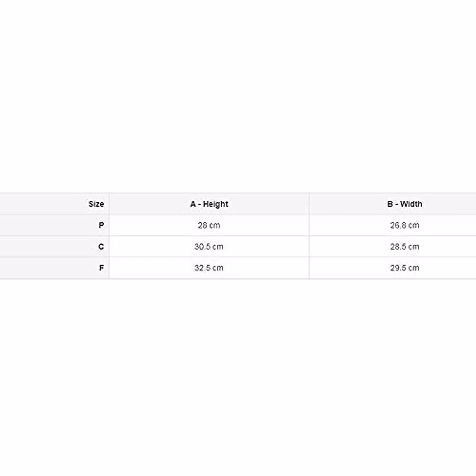This screenshot has height=476, width=476.
Task: Click the word Width in the table header
Action: point(411,204)
